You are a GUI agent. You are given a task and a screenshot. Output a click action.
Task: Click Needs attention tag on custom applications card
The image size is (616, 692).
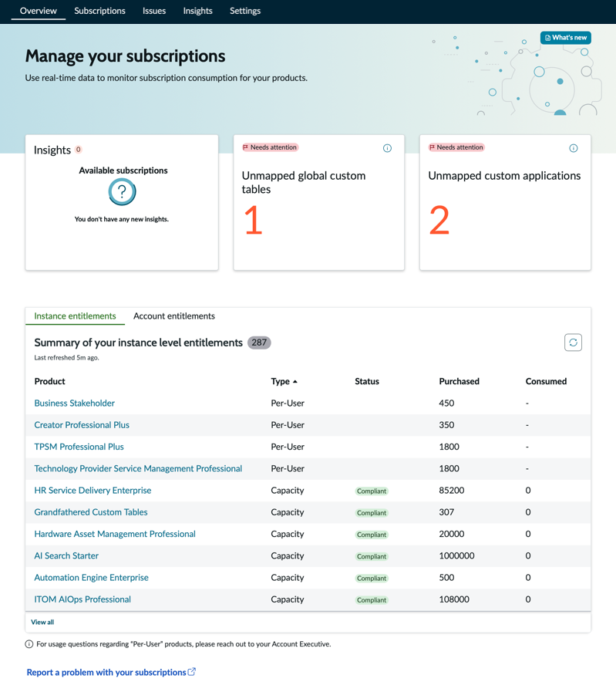click(x=457, y=147)
